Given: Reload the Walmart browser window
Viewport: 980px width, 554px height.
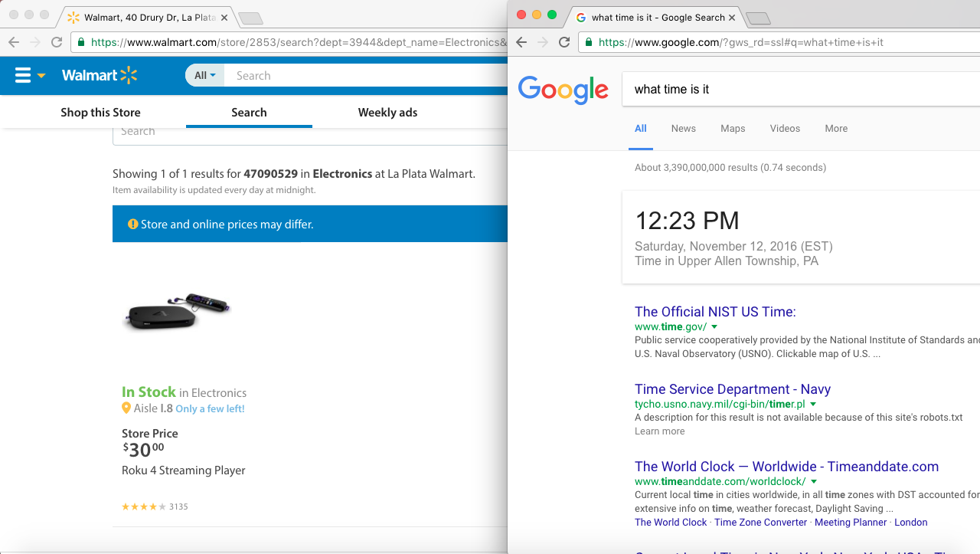Looking at the screenshot, I should (x=57, y=42).
